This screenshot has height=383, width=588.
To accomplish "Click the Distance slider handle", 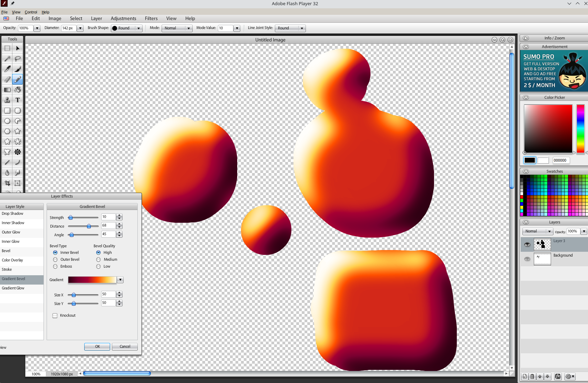I will point(89,226).
